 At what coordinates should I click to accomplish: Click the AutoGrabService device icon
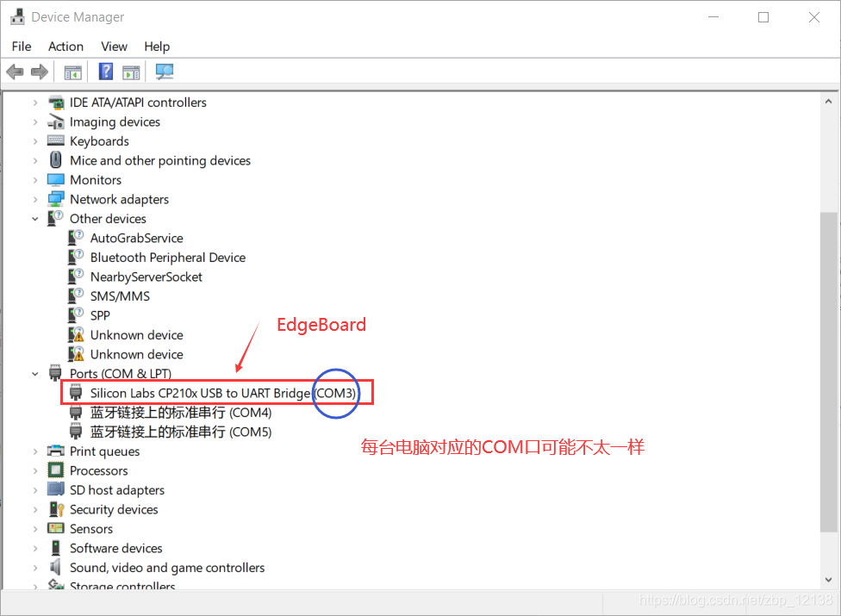point(76,238)
